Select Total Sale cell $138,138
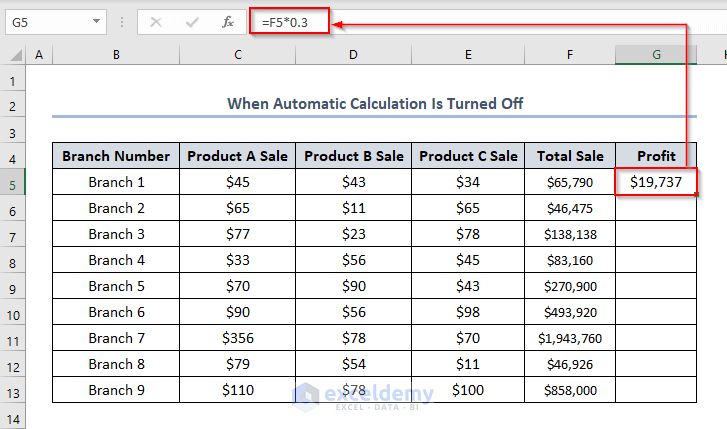This screenshot has height=429, width=727. pos(570,234)
